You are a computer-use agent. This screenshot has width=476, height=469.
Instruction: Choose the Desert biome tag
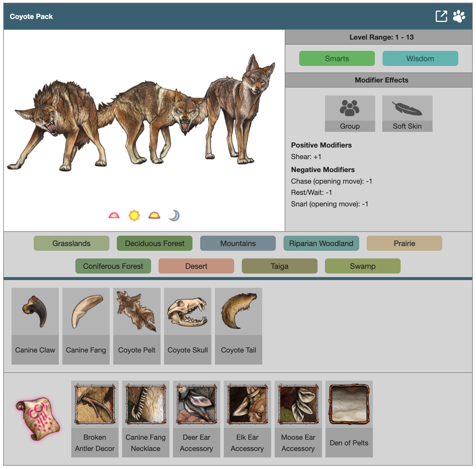coord(196,266)
